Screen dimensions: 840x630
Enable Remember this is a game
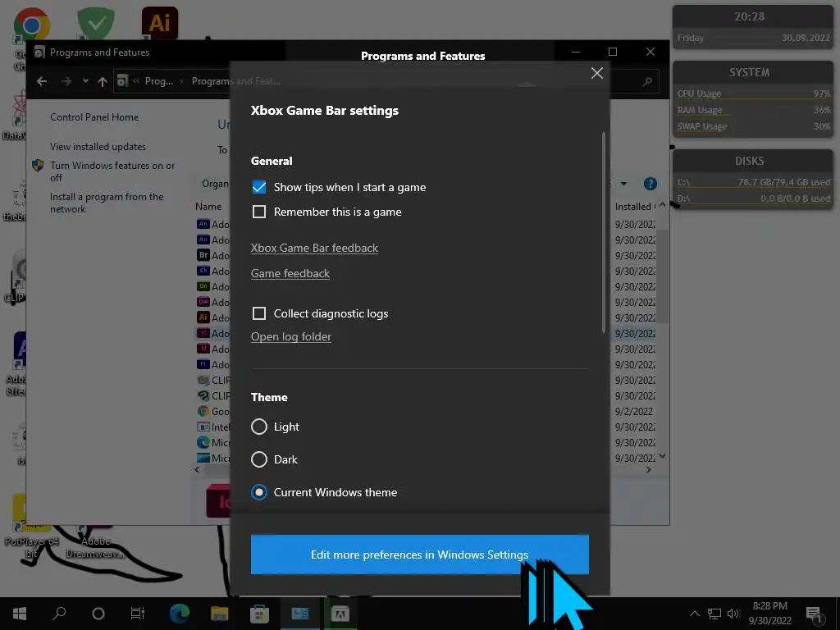[x=258, y=212]
